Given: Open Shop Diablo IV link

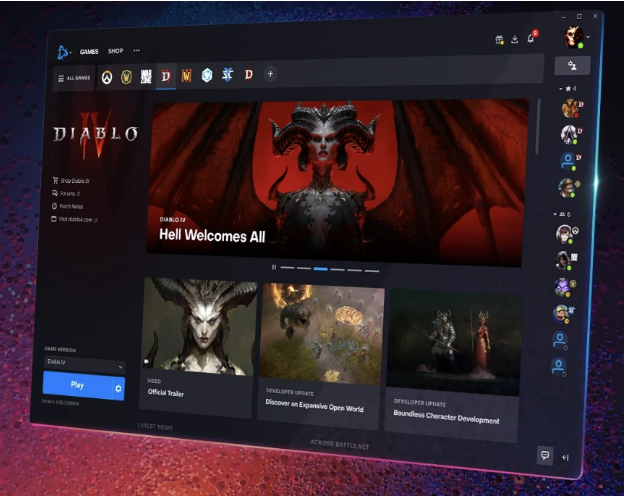Looking at the screenshot, I should pyautogui.click(x=71, y=181).
